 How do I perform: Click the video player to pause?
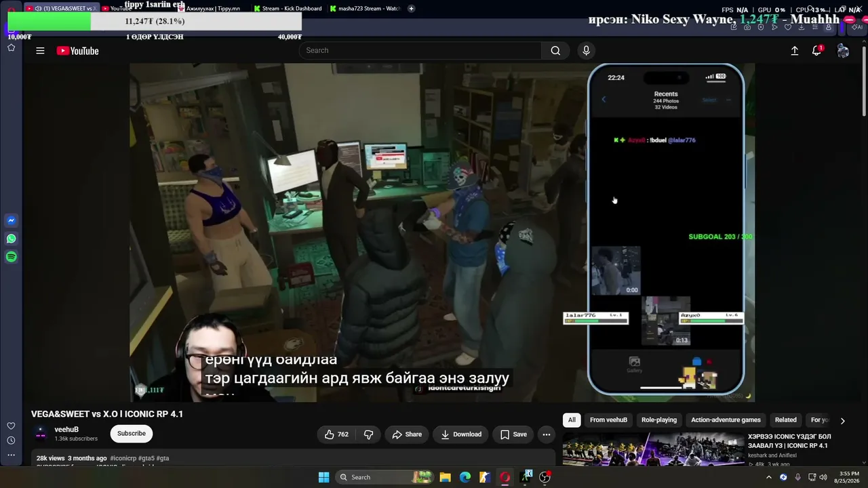(442, 232)
